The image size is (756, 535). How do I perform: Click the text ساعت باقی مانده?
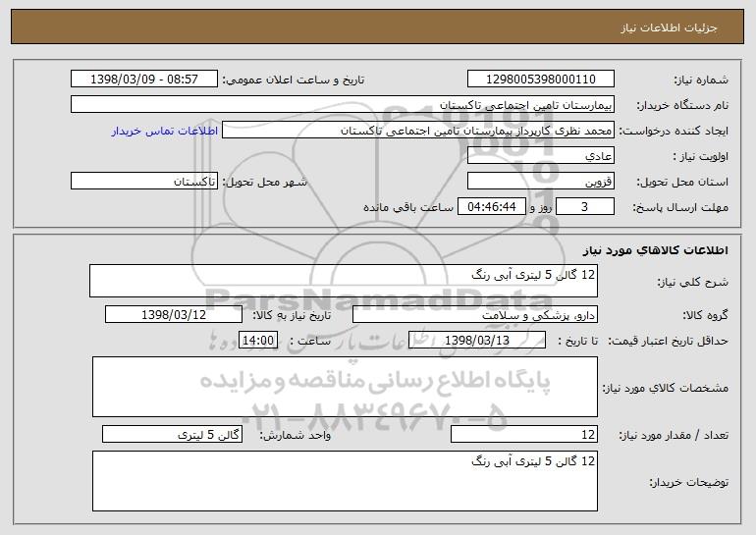click(x=408, y=207)
